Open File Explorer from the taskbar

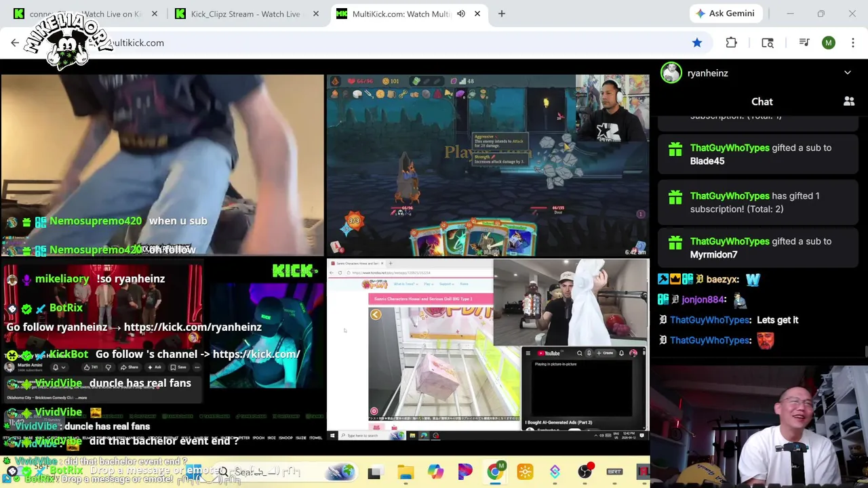coord(406,472)
